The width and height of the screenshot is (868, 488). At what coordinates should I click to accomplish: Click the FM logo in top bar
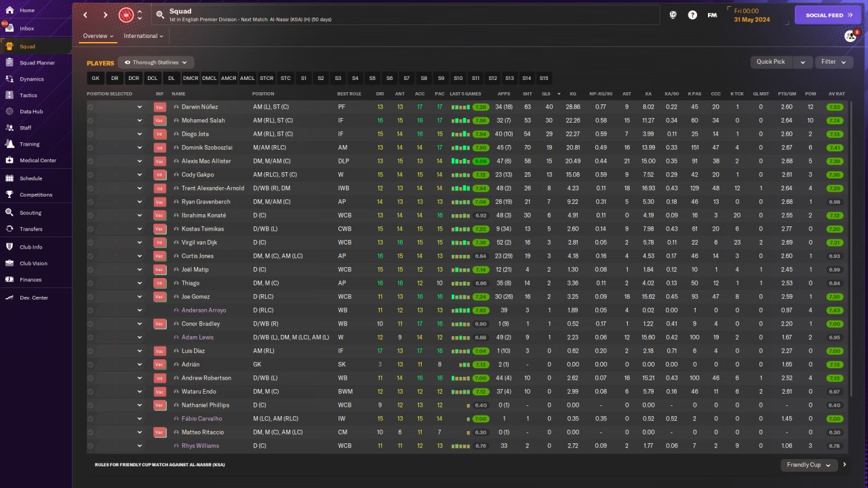[712, 15]
